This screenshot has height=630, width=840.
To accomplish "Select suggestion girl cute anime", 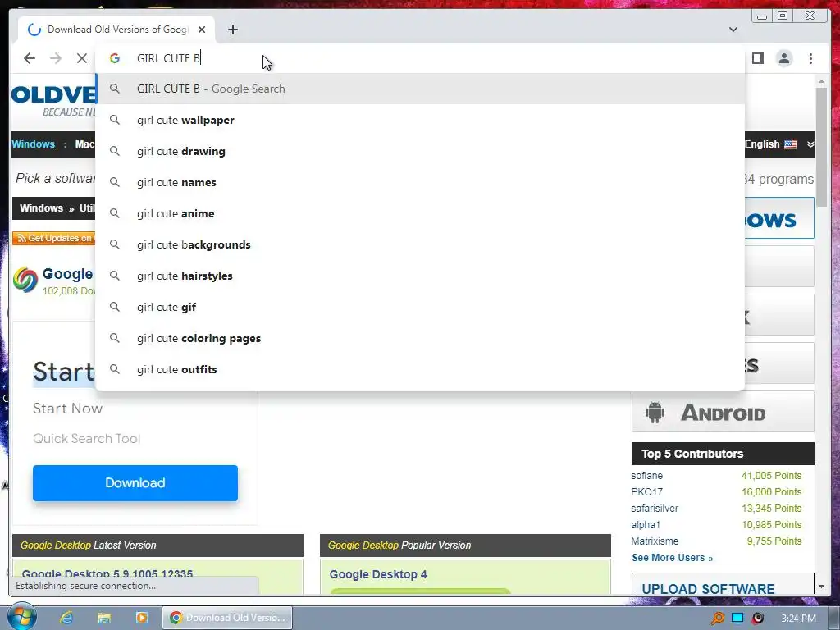I will pos(420,213).
